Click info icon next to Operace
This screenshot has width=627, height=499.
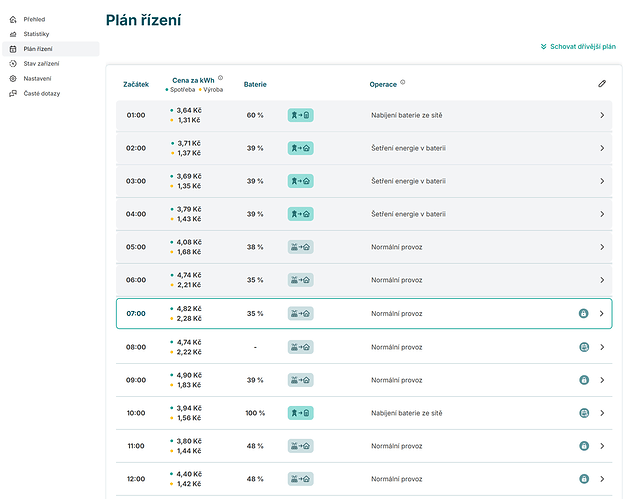click(x=403, y=83)
